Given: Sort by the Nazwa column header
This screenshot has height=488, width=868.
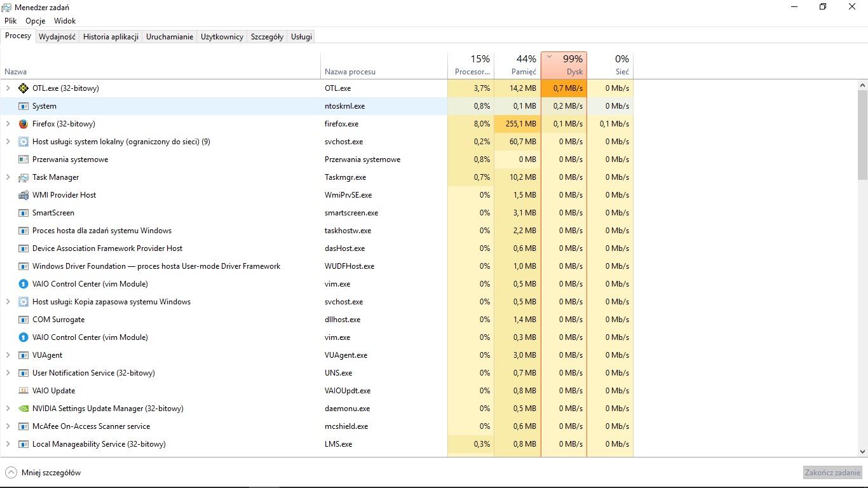Looking at the screenshot, I should [161, 65].
